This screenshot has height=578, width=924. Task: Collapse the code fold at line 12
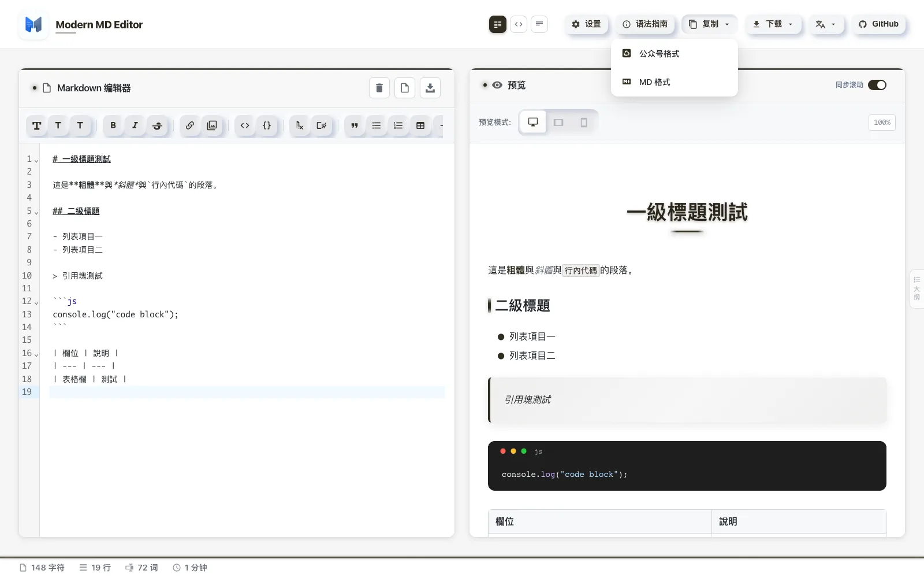tap(36, 303)
